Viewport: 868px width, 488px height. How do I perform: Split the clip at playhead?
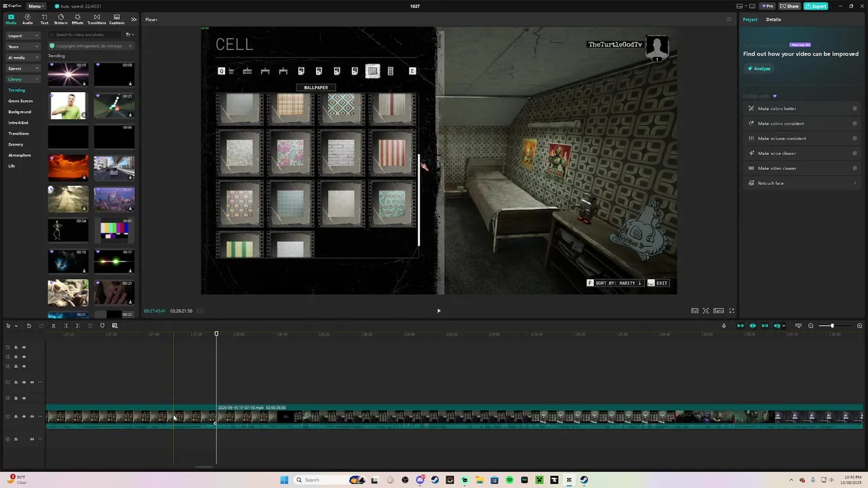point(54,326)
